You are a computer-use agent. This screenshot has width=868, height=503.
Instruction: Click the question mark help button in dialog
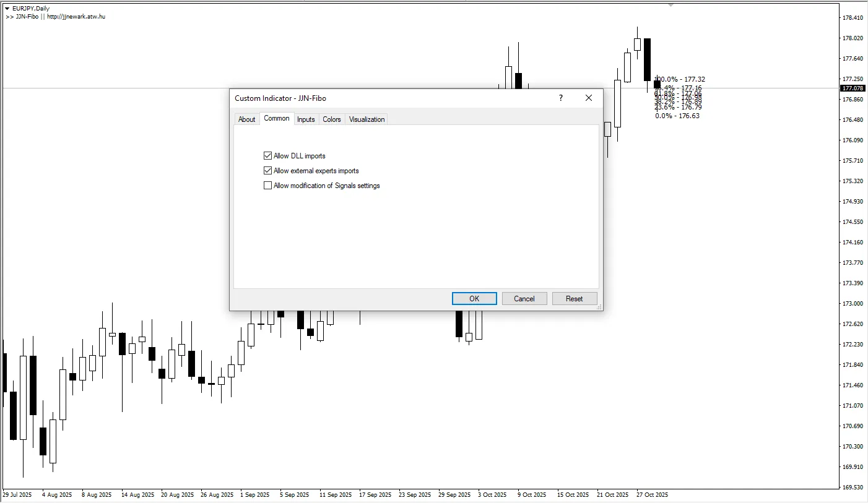pyautogui.click(x=561, y=98)
